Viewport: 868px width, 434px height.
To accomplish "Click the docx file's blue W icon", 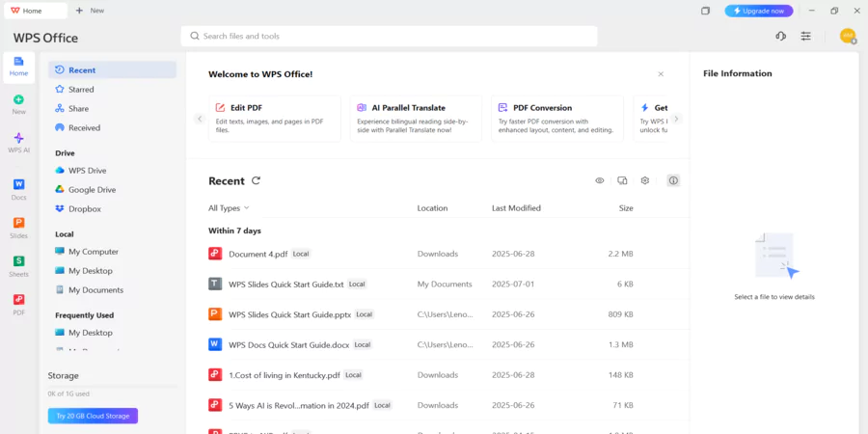I will pos(215,344).
